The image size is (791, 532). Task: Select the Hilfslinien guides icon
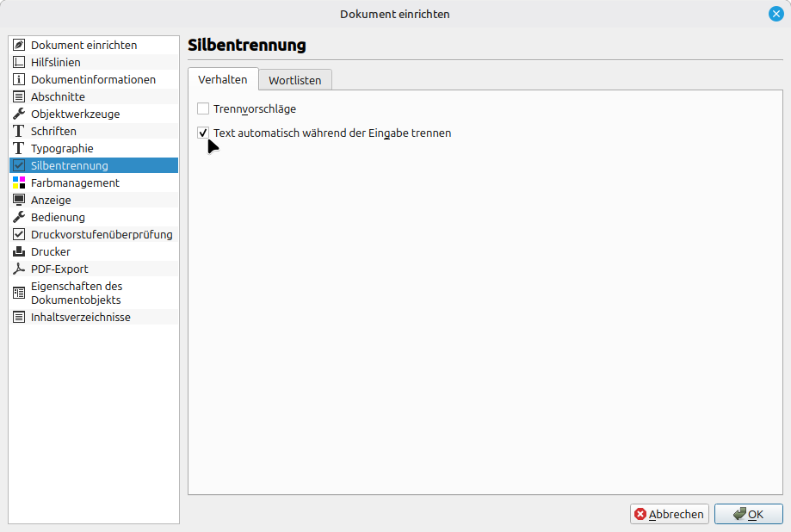tap(19, 62)
